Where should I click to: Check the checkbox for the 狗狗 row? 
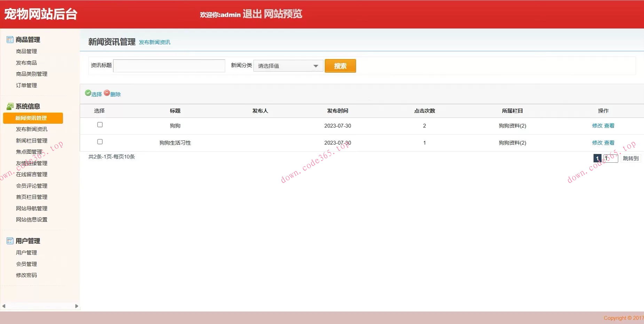click(100, 124)
